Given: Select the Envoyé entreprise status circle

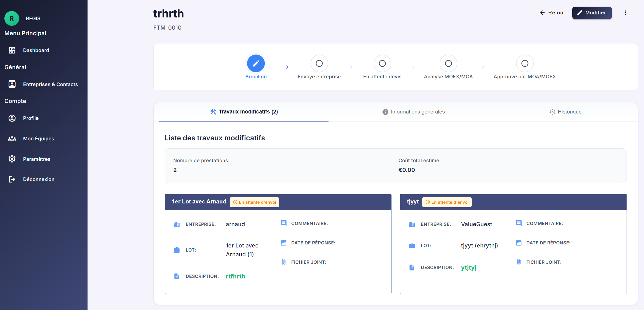Looking at the screenshot, I should click(x=319, y=63).
